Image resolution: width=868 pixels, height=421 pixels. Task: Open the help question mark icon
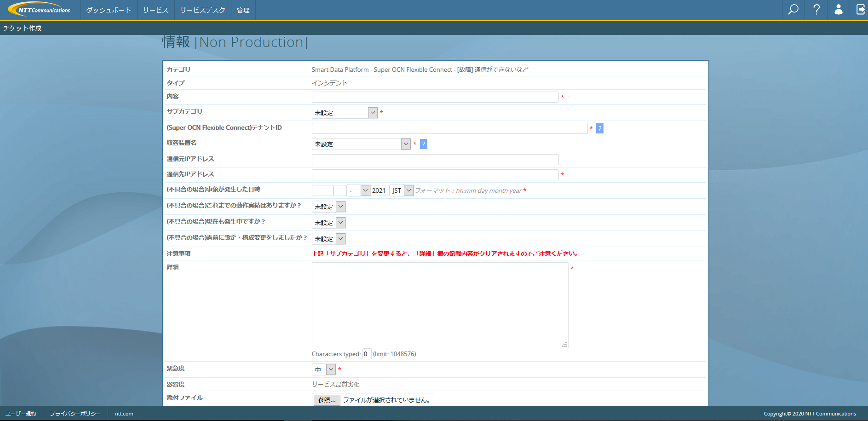tap(816, 10)
